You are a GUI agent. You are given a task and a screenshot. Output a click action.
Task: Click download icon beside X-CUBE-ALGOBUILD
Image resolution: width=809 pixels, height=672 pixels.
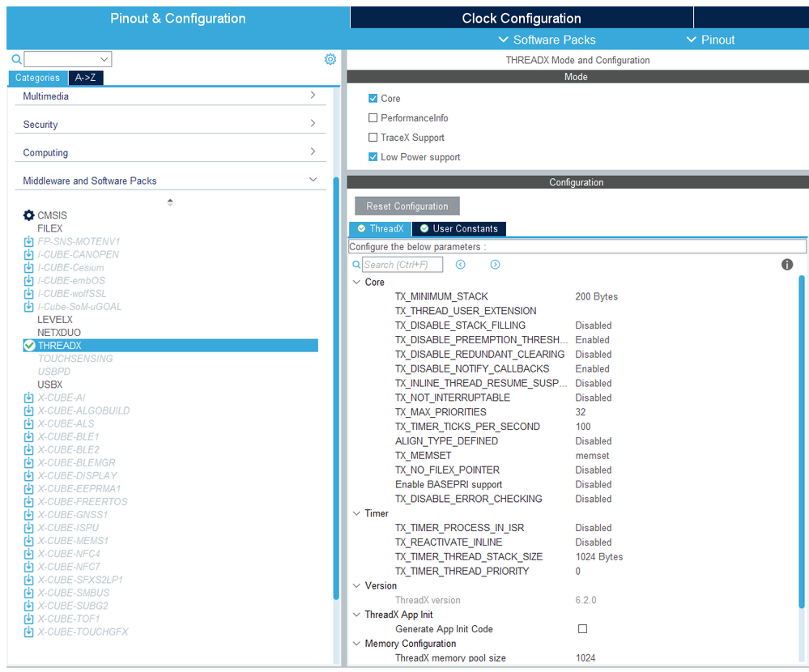[29, 410]
